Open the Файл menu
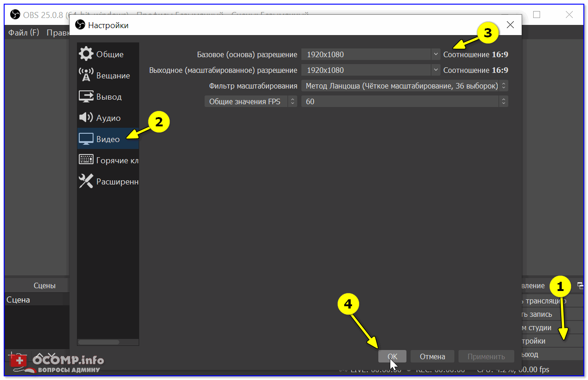588x380 pixels. pos(24,33)
